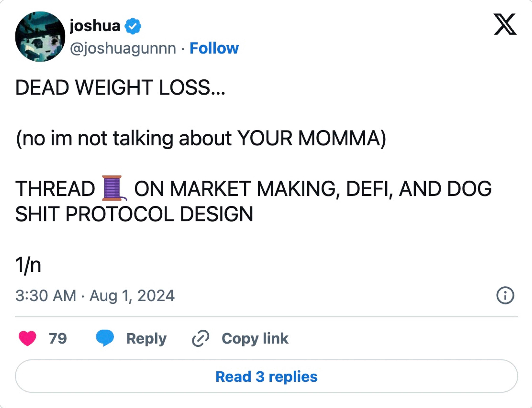Viewport: 532px width, 408px height.
Task: Click the DEAD WEIGHT LOSS text line
Action: pos(120,87)
